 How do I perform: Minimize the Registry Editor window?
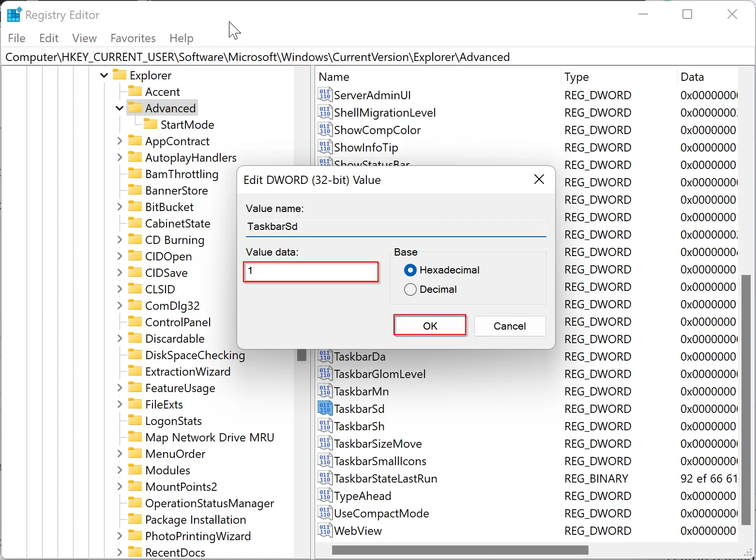[643, 15]
